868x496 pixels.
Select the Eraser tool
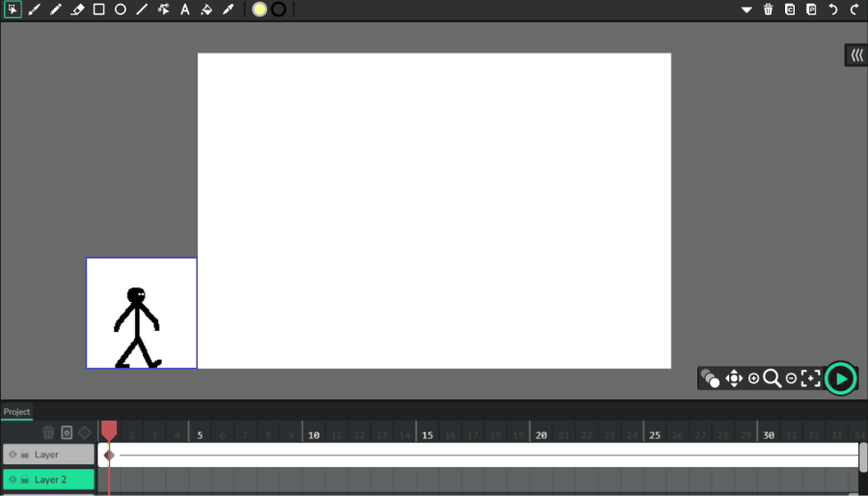77,10
